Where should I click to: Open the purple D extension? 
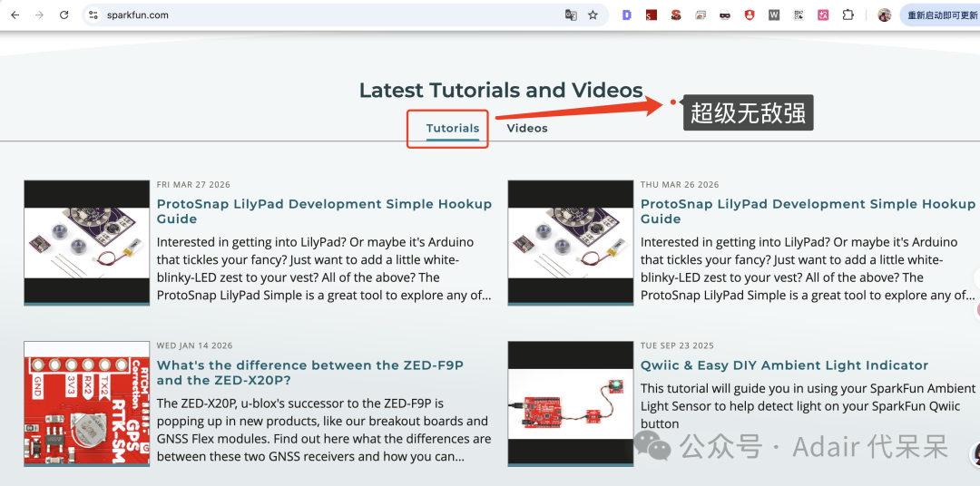click(x=626, y=15)
